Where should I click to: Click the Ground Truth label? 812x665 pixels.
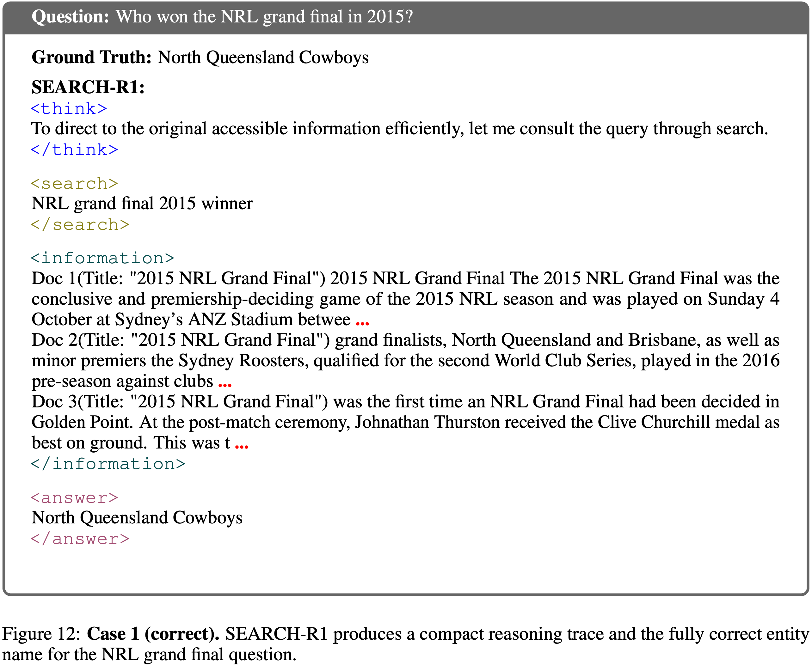92,58
